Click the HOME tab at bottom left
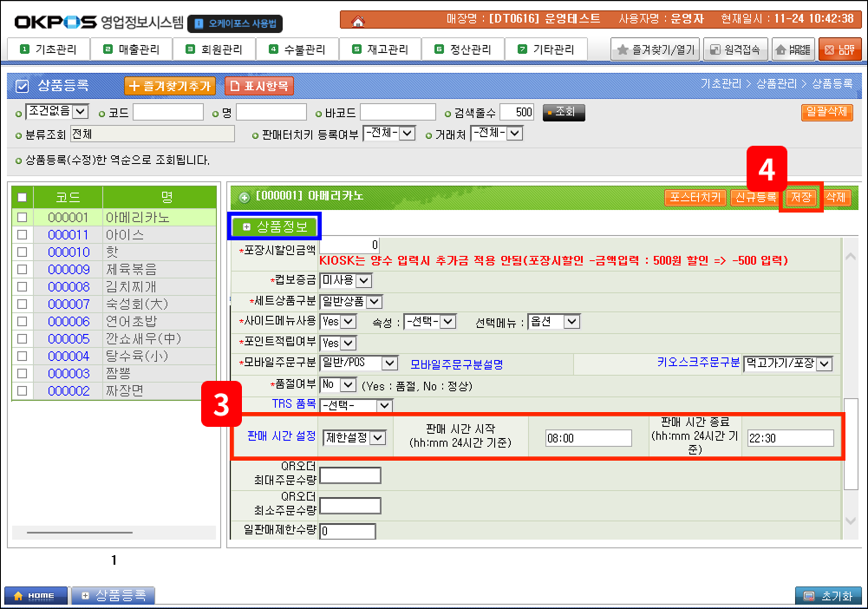Viewport: 868px width, 609px height. pyautogui.click(x=36, y=596)
